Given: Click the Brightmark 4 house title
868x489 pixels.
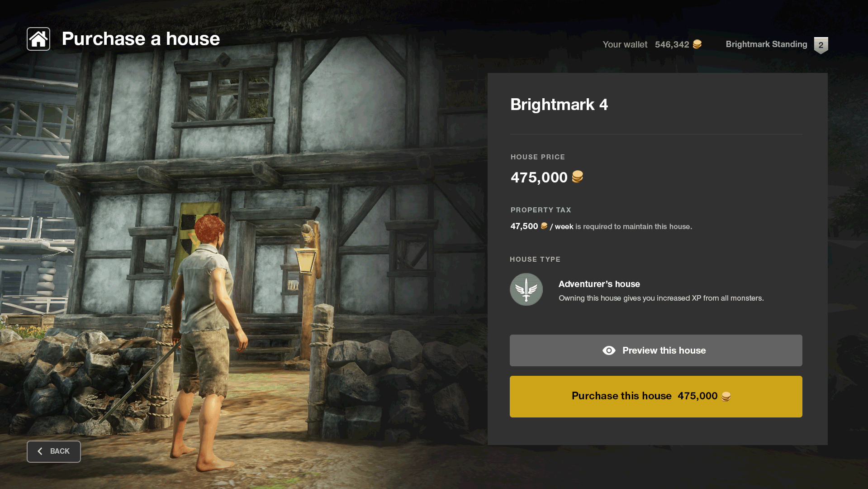Looking at the screenshot, I should pyautogui.click(x=559, y=105).
